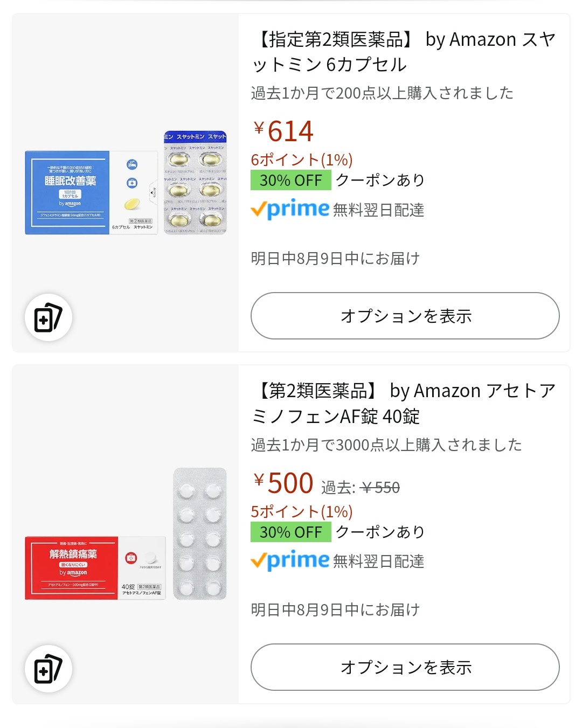View yellow capsule blister pack image
This screenshot has height=728, width=582.
[x=195, y=183]
